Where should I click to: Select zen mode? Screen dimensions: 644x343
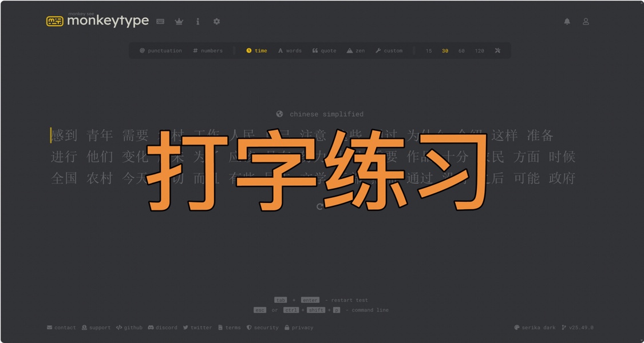coord(355,50)
